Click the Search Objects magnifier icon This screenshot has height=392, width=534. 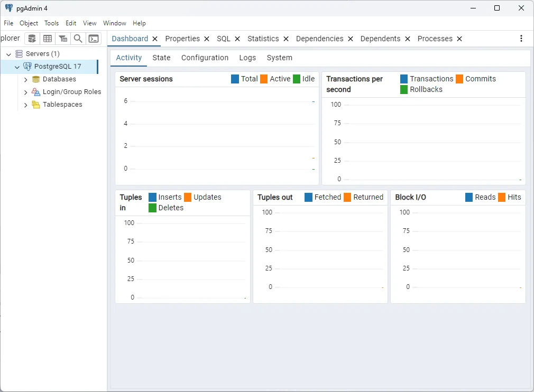click(78, 39)
